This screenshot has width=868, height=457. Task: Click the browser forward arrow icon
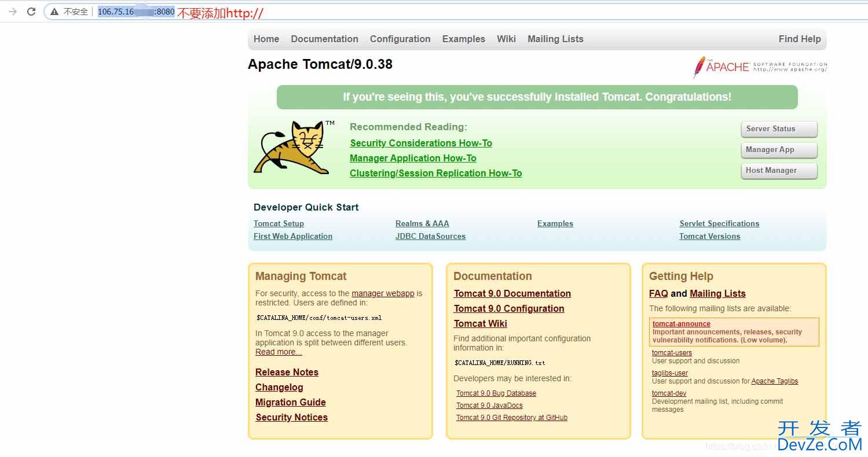(x=13, y=12)
